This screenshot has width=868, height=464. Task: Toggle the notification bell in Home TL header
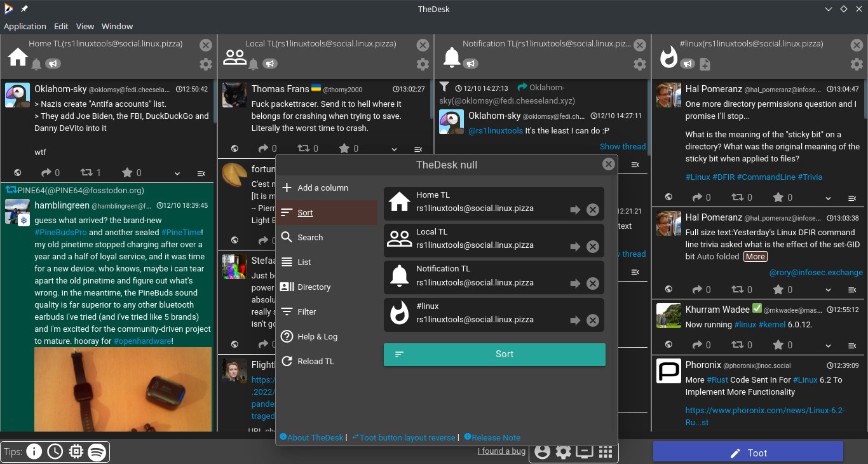point(36,64)
